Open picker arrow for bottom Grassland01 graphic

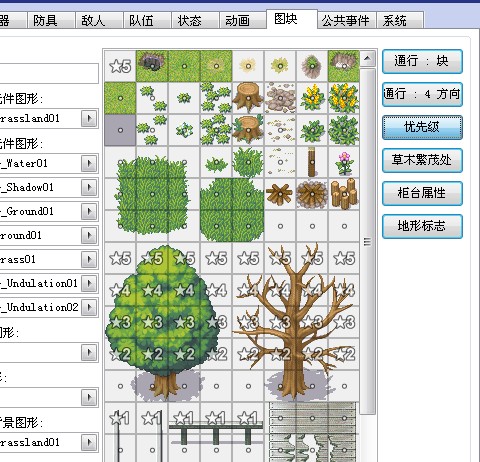89,442
